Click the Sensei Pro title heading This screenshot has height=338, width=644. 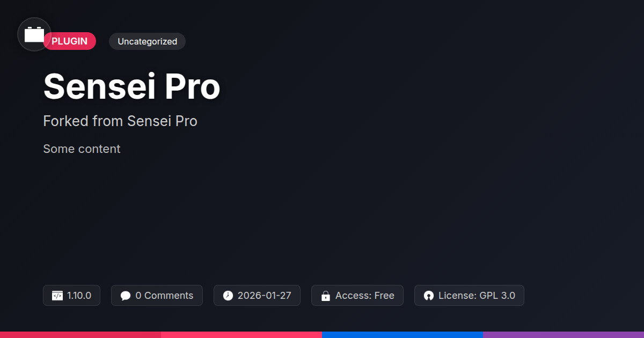point(131,86)
